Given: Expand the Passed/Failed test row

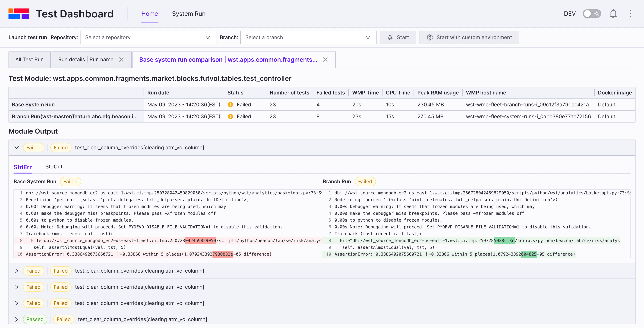Looking at the screenshot, I should (x=17, y=319).
